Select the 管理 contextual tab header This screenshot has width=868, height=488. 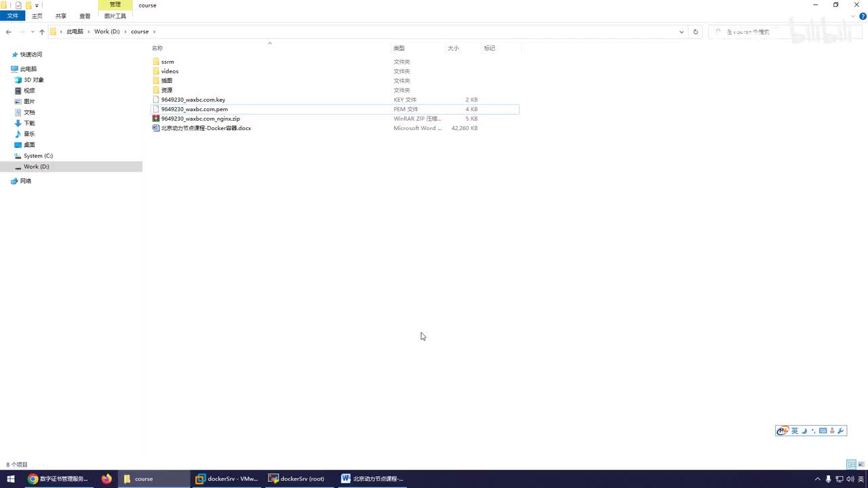coord(115,5)
